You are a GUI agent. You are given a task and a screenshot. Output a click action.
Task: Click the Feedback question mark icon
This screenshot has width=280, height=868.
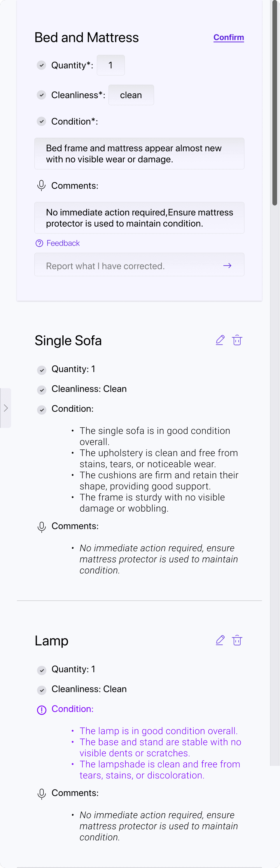tap(39, 243)
